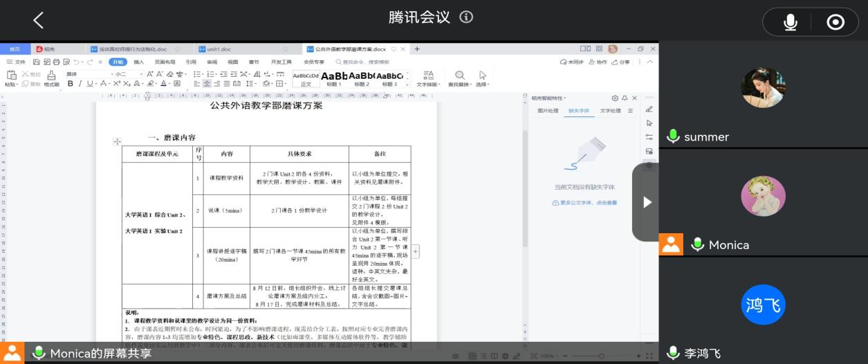
Task: Click the 文字排版 text layout icon
Action: pos(428,78)
